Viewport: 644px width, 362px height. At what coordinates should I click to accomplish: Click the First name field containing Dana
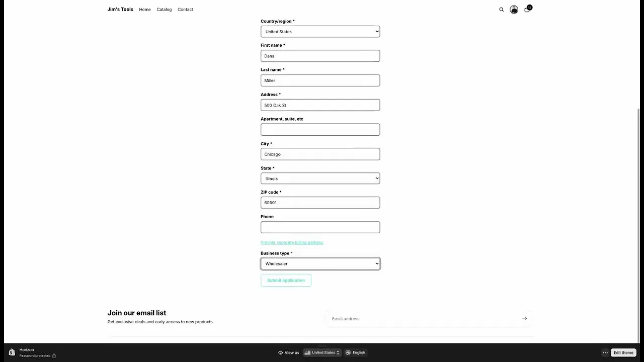pyautogui.click(x=320, y=56)
